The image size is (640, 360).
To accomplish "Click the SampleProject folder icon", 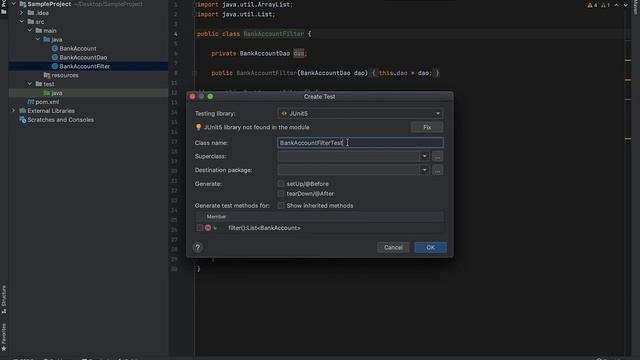I will [23, 4].
